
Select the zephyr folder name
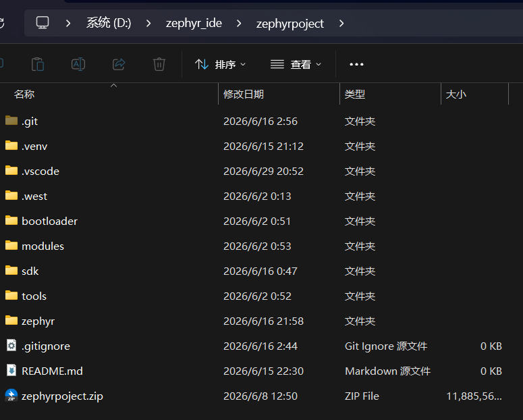pos(38,321)
